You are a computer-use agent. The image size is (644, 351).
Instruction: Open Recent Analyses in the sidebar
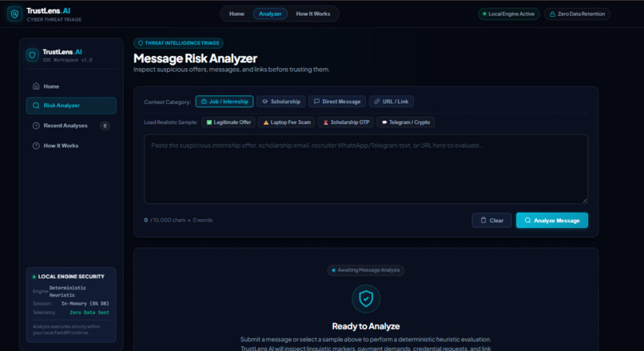tap(71, 126)
